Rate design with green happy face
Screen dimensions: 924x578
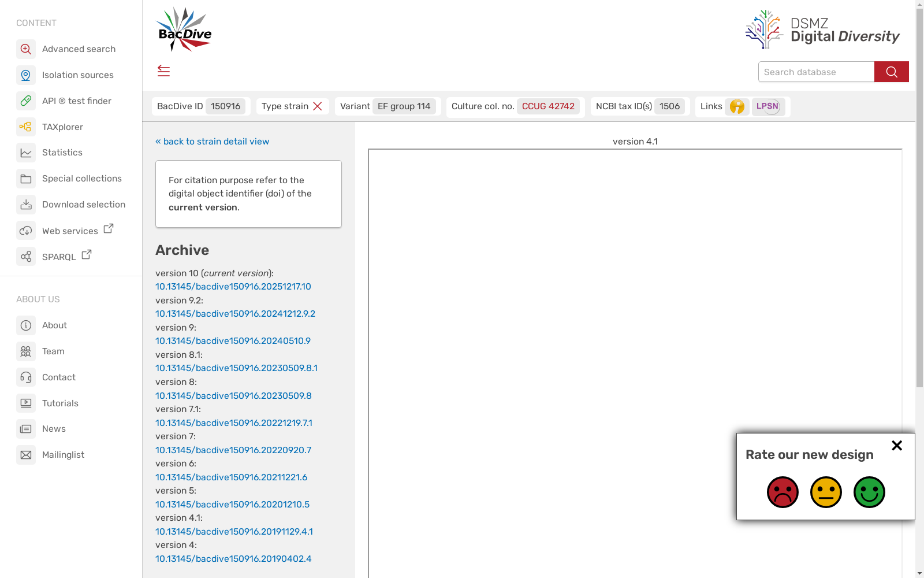tap(869, 492)
